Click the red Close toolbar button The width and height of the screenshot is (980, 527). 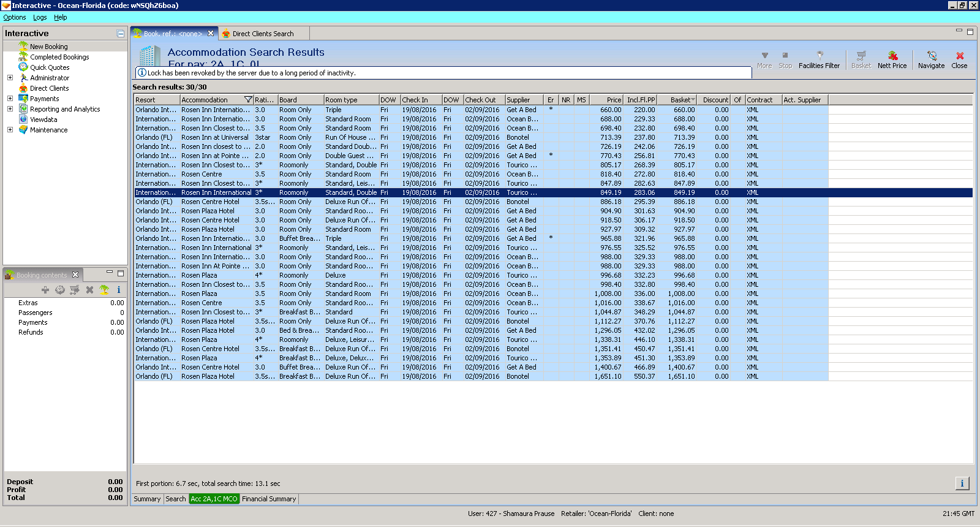(960, 59)
